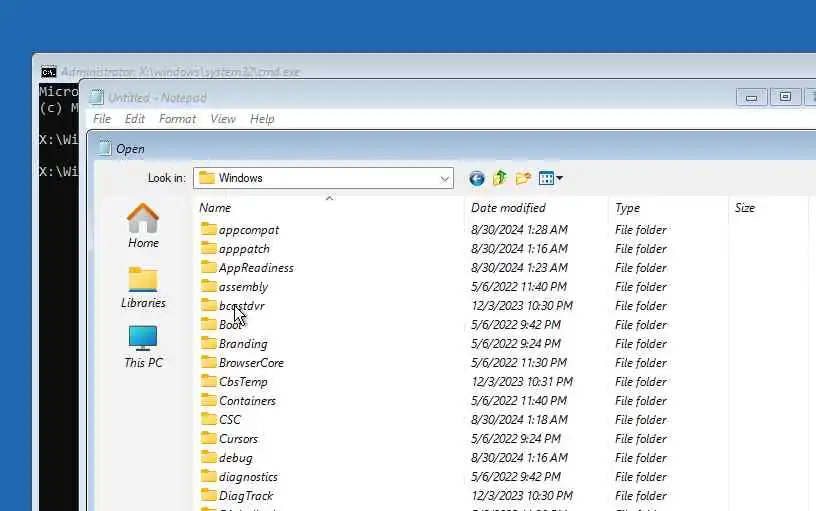Expand the Look in Windows combo box
Image resolution: width=816 pixels, height=511 pixels.
323,178
